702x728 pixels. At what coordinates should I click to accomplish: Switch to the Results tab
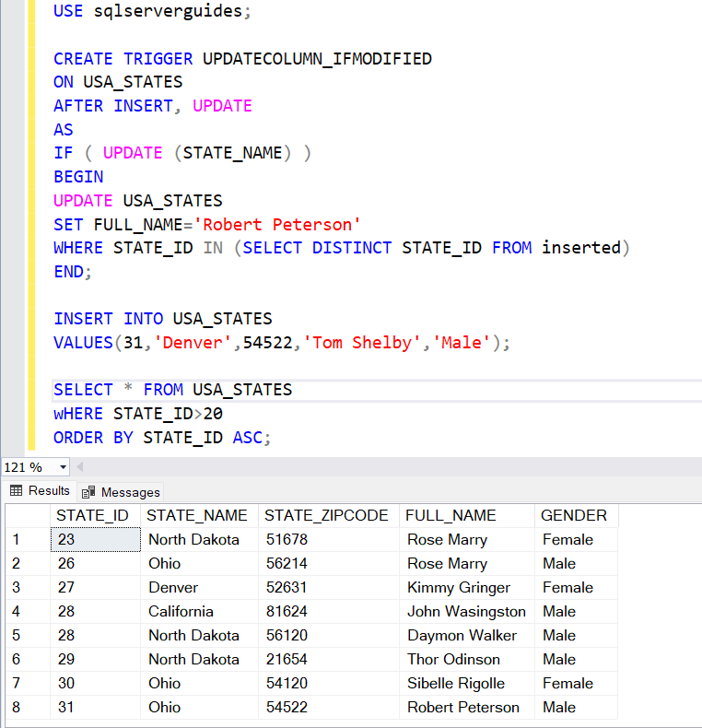click(x=40, y=491)
